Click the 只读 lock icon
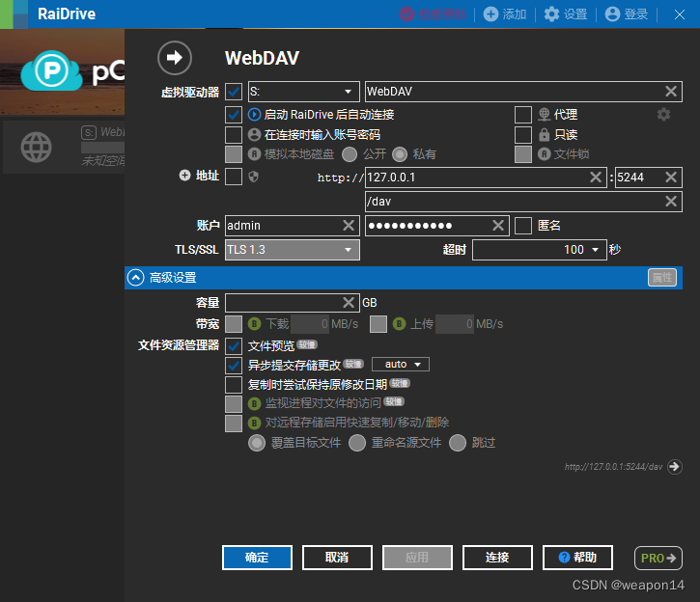The image size is (700, 602). pyautogui.click(x=544, y=135)
